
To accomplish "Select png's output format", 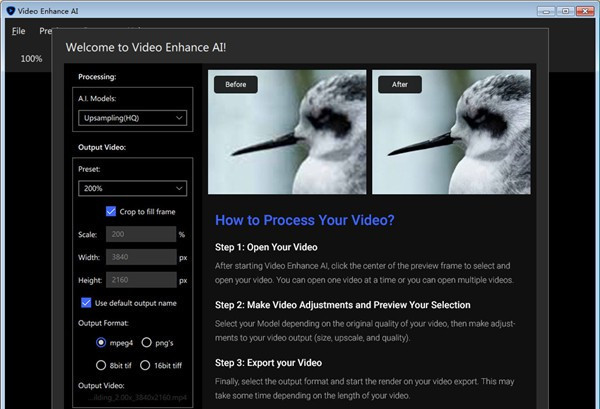I will [147, 342].
